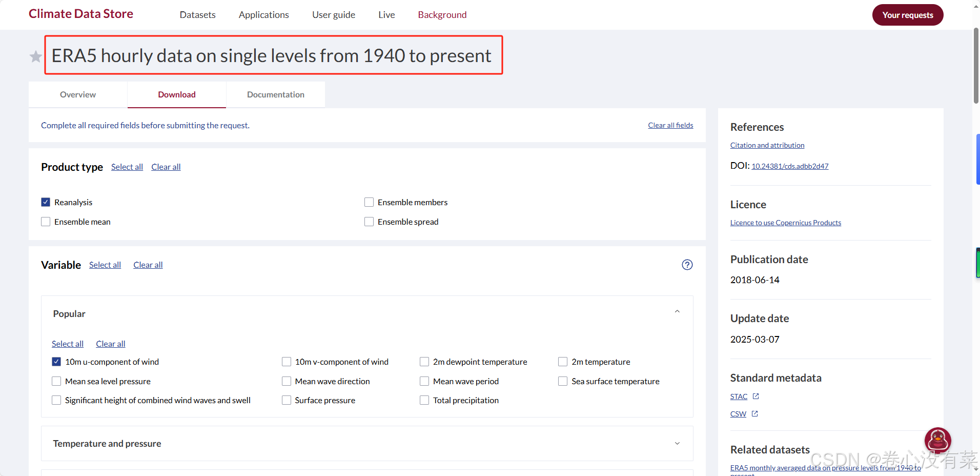
Task: Switch to the Documentation tab
Action: coord(276,94)
